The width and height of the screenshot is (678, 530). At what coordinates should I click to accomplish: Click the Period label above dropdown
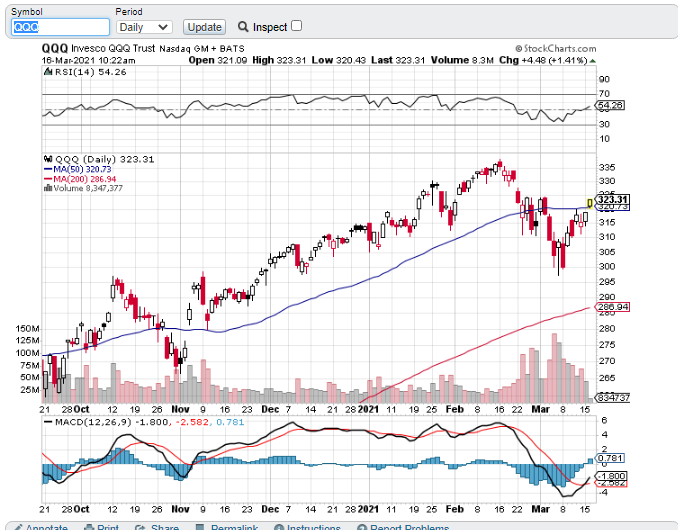129,12
